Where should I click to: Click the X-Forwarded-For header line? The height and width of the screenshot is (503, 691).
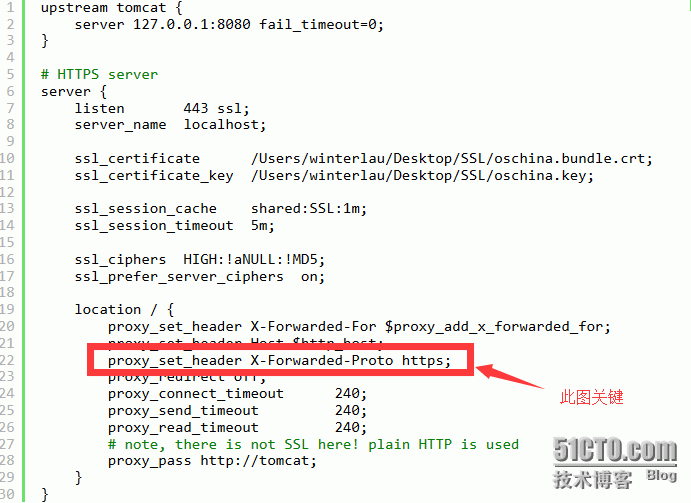[359, 327]
